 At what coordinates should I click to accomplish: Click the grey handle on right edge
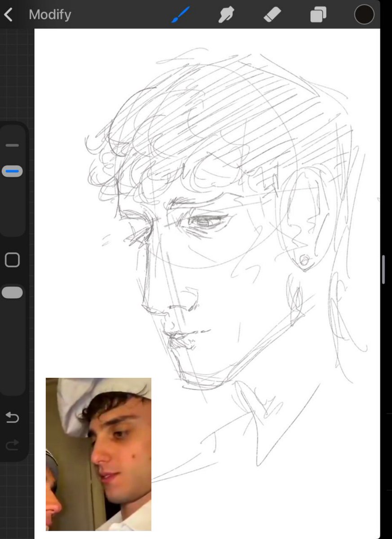(383, 269)
